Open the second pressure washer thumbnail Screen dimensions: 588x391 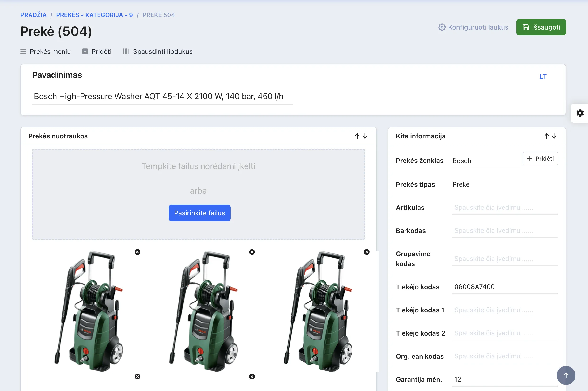click(x=204, y=311)
